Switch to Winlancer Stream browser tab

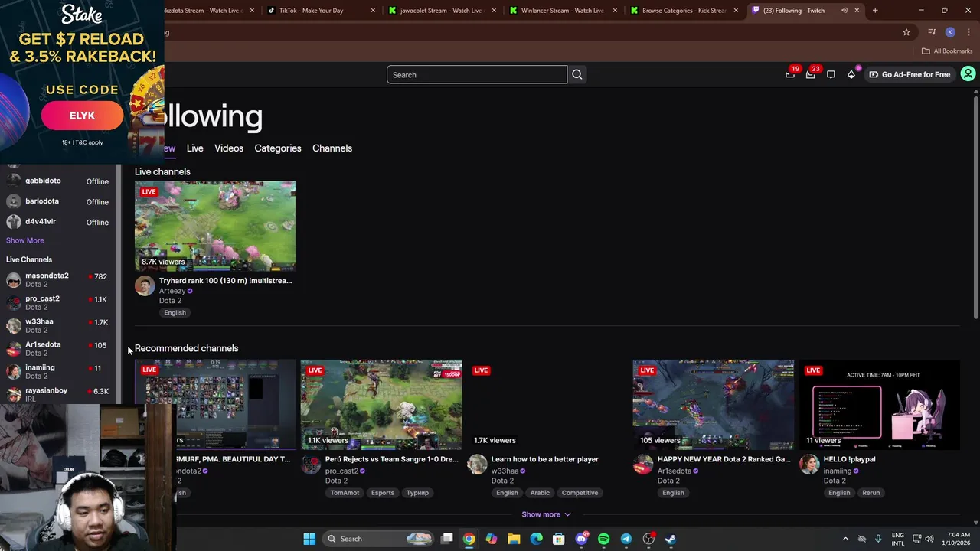562,11
